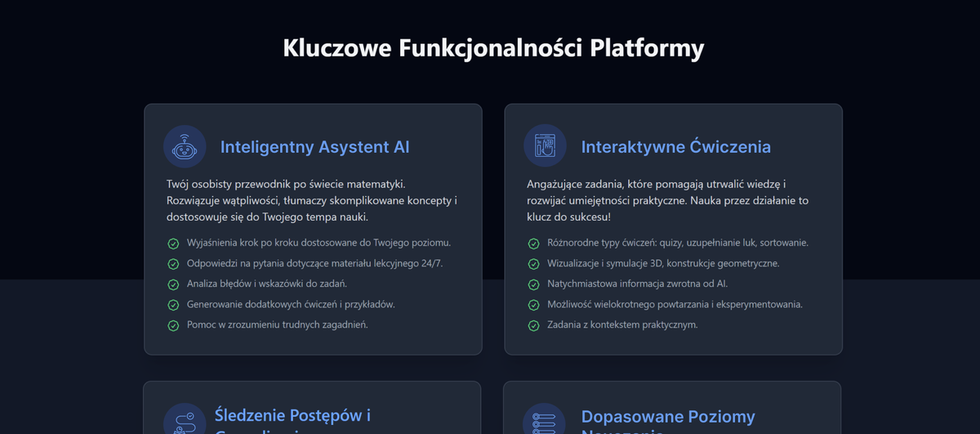
Task: Click checkmark next to Generowanie dodatkowych ćwiczeń
Action: [x=173, y=305]
